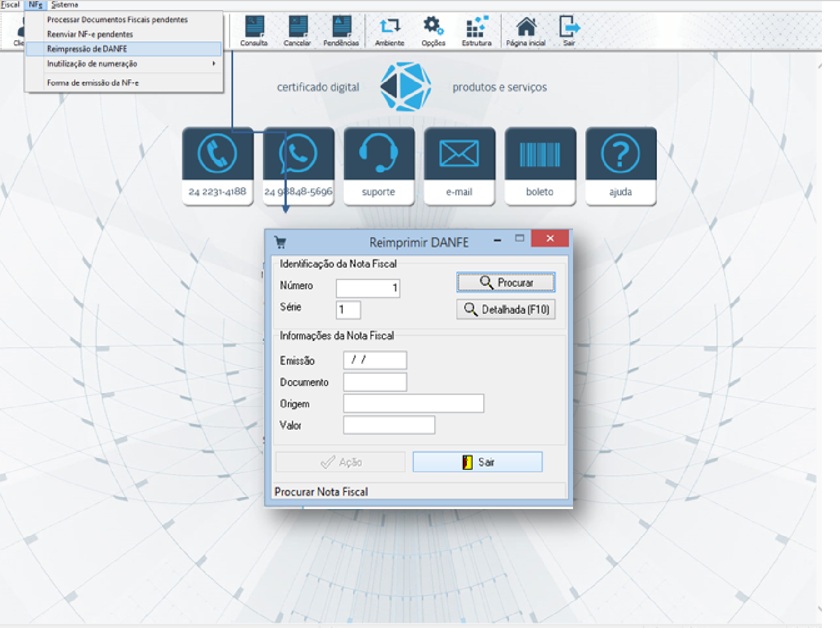Expand Inutilização de numeração submenu
Image resolution: width=840 pixels, height=628 pixels.
[x=124, y=64]
